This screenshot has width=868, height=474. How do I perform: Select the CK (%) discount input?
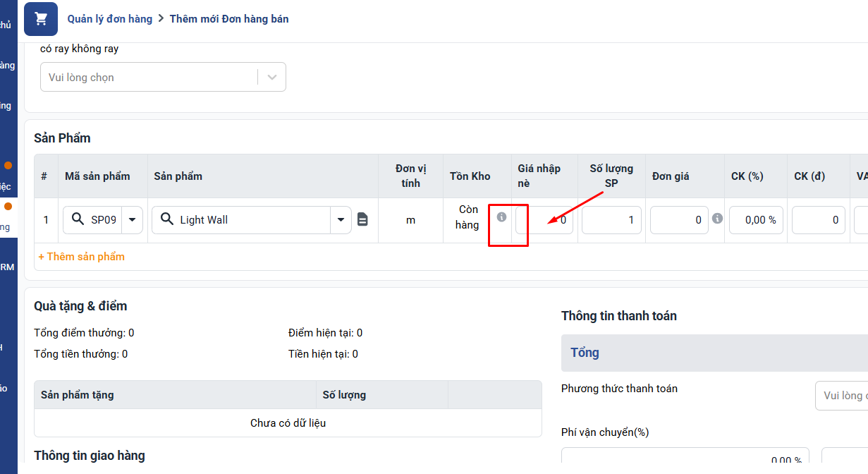click(x=756, y=220)
